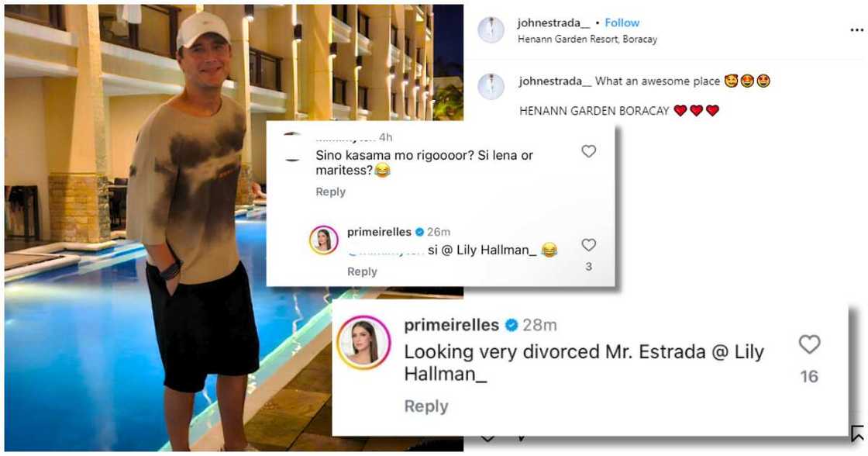Reply to the 'Looking very divorced' comment
The height and width of the screenshot is (456, 868).
tap(426, 406)
